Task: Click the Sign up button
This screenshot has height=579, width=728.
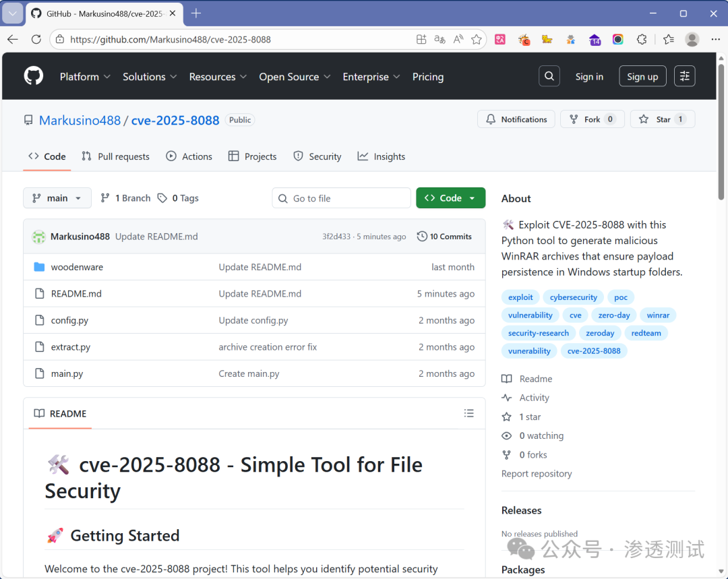Action: [x=642, y=75]
